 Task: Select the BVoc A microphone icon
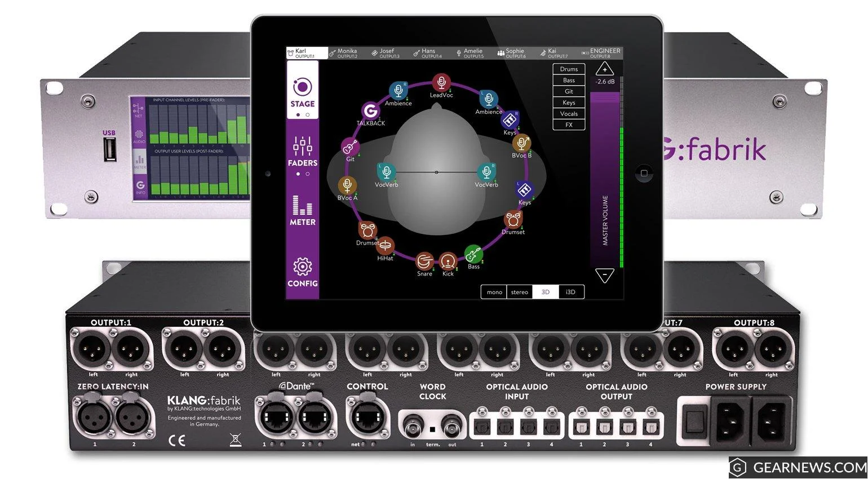(x=347, y=185)
